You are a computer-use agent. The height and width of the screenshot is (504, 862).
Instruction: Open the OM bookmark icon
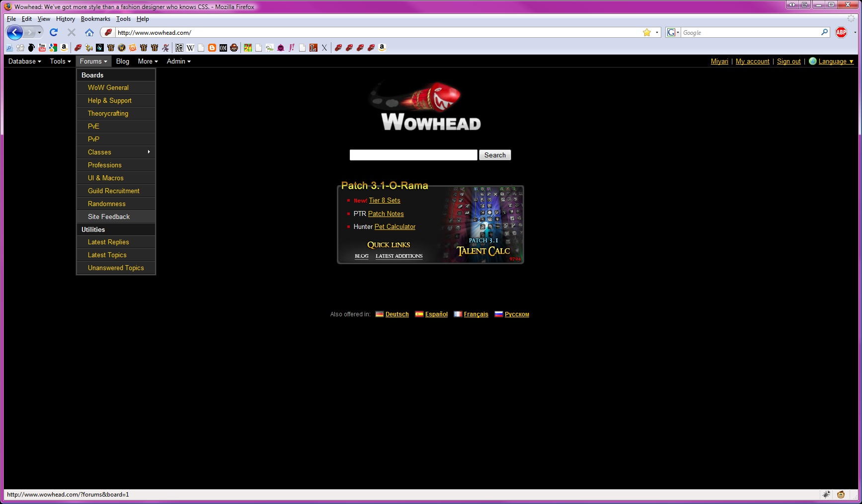(x=223, y=48)
